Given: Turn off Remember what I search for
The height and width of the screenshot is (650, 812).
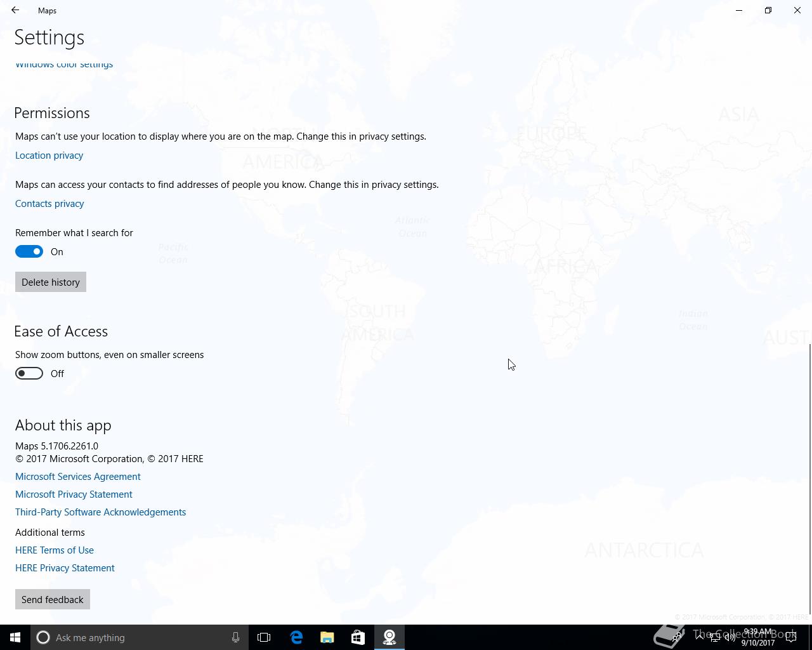Looking at the screenshot, I should tap(29, 251).
